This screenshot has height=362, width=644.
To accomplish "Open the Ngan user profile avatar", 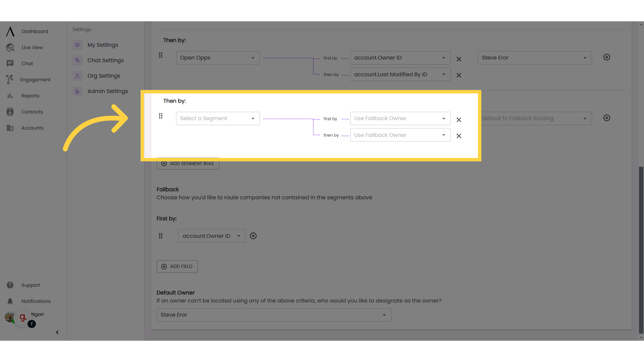I will (x=9, y=317).
